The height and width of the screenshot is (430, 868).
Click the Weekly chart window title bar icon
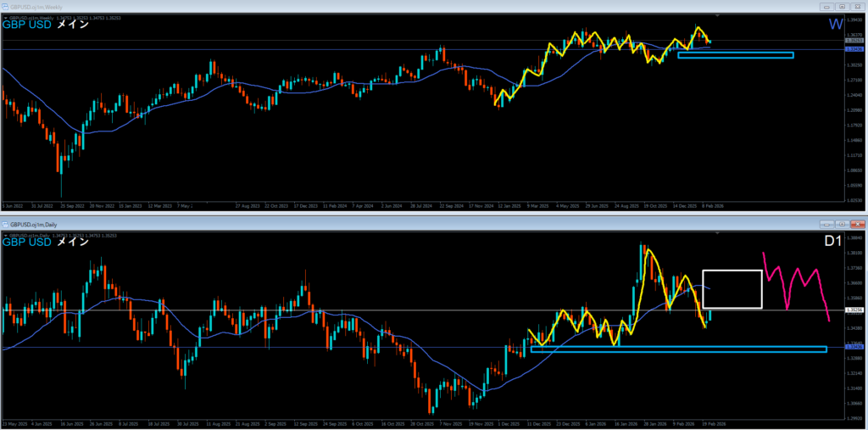(x=6, y=6)
